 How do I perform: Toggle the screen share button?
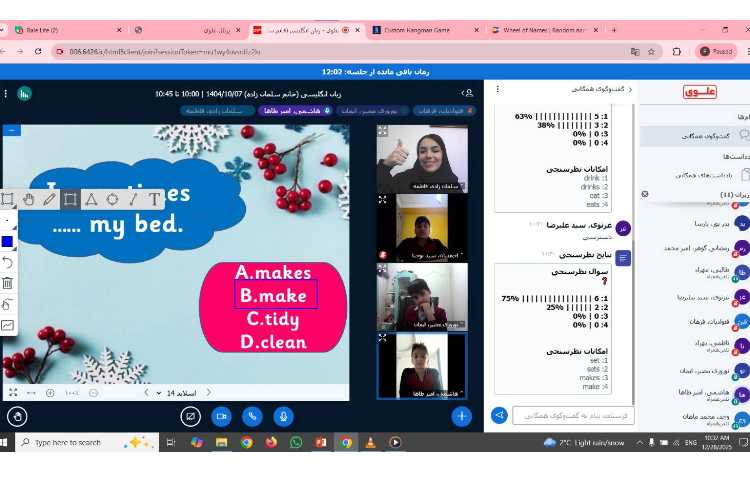(x=190, y=416)
